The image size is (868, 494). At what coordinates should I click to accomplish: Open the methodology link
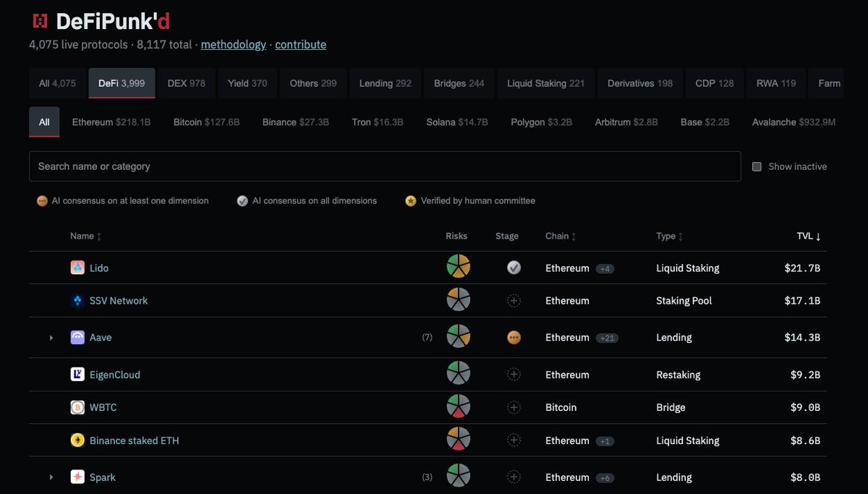[234, 44]
